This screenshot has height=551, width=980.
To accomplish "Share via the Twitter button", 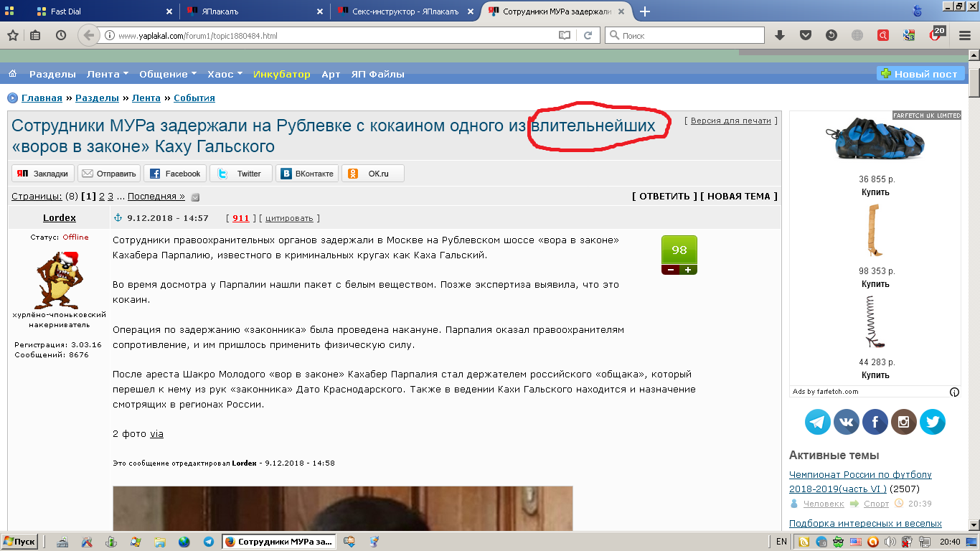I will pos(241,174).
